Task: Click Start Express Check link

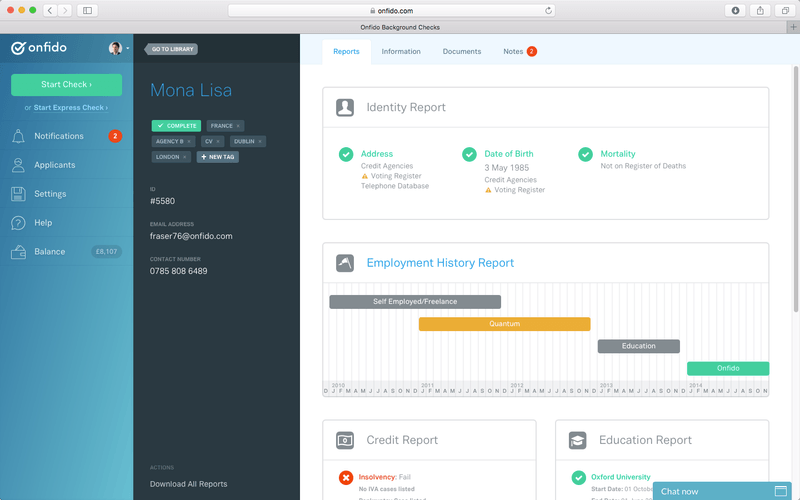Action: click(x=70, y=108)
